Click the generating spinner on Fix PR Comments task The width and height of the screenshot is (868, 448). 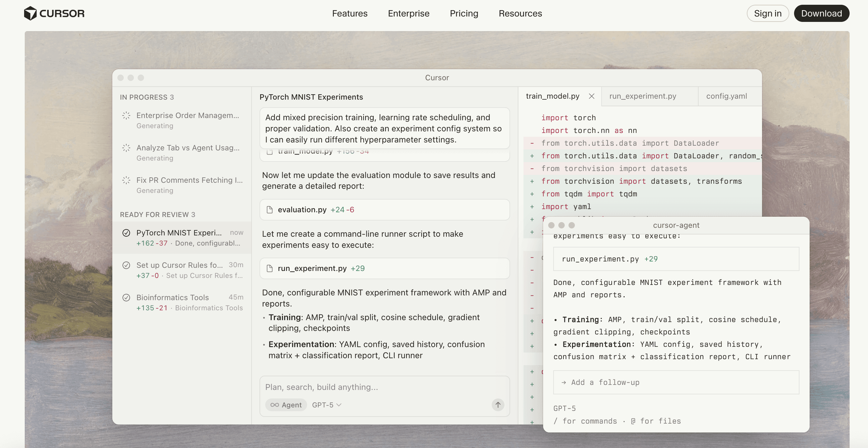(x=126, y=180)
